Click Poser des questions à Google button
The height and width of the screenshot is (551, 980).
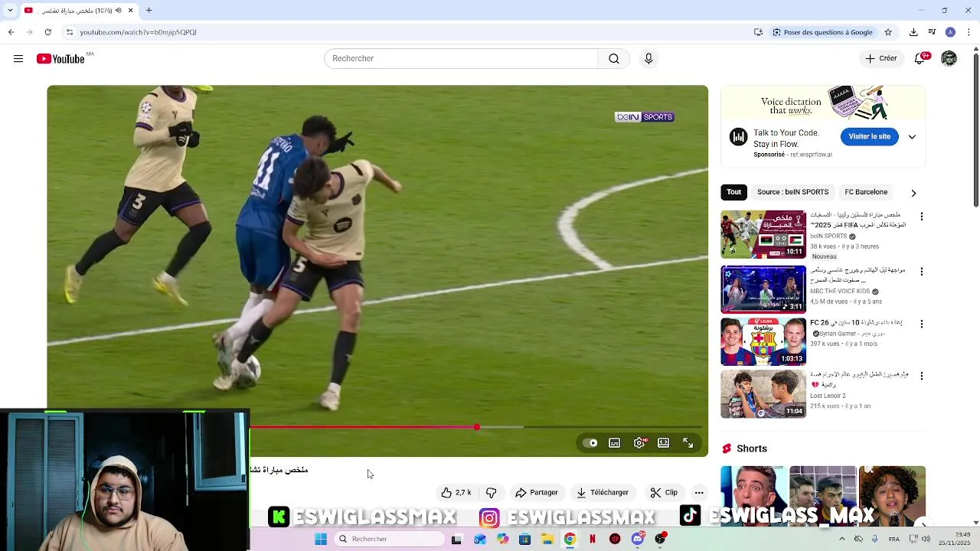coord(822,32)
